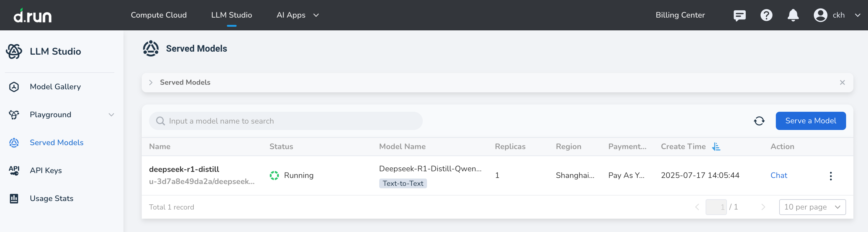The image size is (868, 232).
Task: Open the notifications bell
Action: tap(793, 15)
